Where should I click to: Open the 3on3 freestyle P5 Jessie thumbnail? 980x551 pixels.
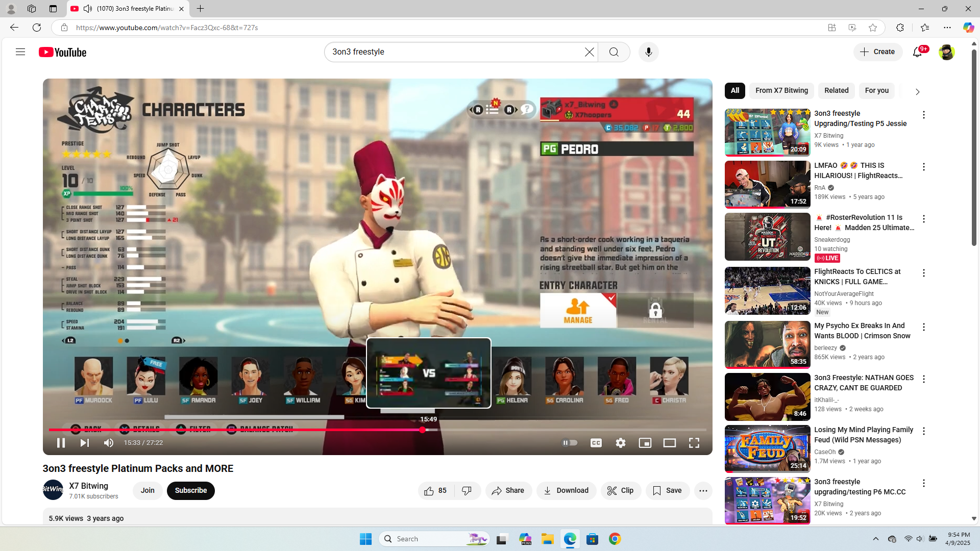pos(767,132)
